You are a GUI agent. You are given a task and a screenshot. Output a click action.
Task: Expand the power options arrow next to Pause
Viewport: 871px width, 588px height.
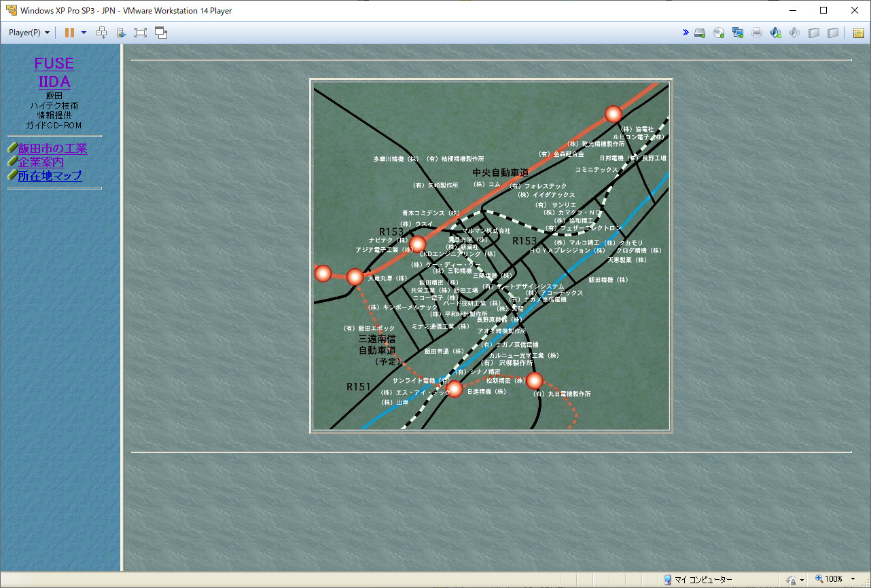point(84,33)
